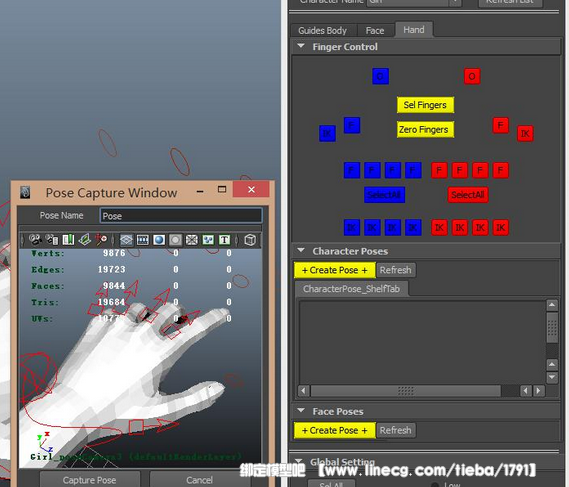Screen dimensions: 569x487
Task: Click the rightmost red IK in the bottom row
Action: click(501, 227)
